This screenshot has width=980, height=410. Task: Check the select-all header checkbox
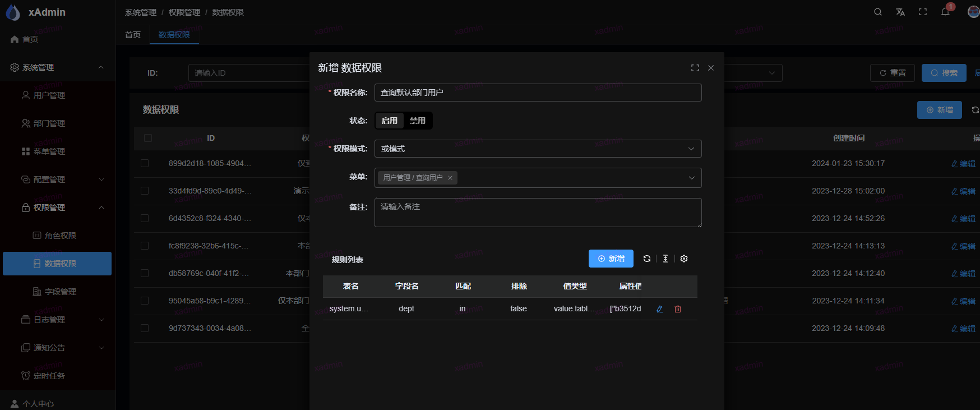click(148, 138)
